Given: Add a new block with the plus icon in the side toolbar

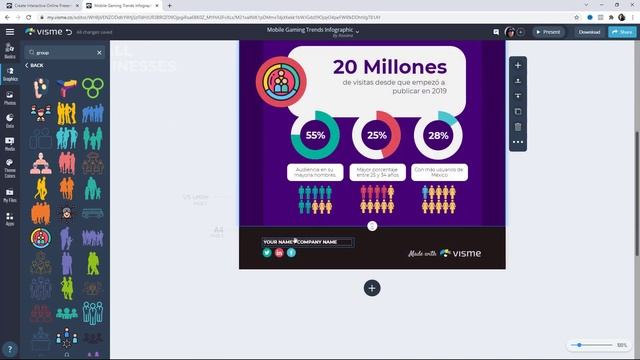Looking at the screenshot, I should [518, 65].
